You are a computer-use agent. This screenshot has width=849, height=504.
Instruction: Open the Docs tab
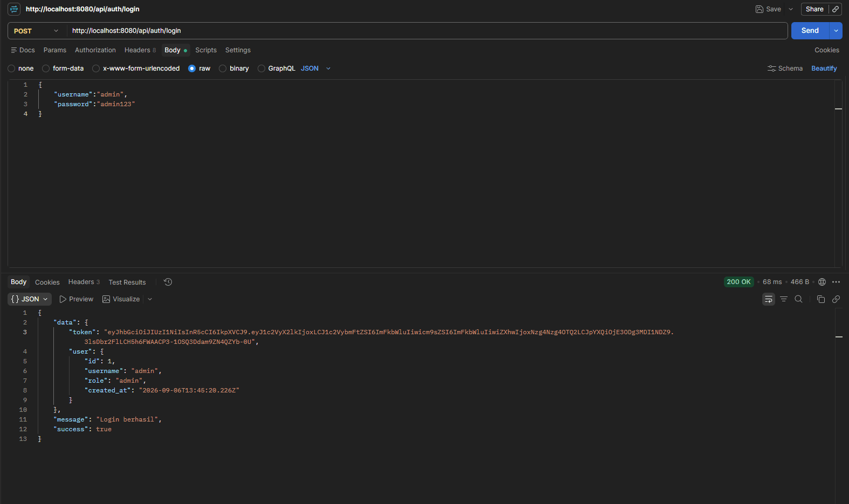click(23, 50)
